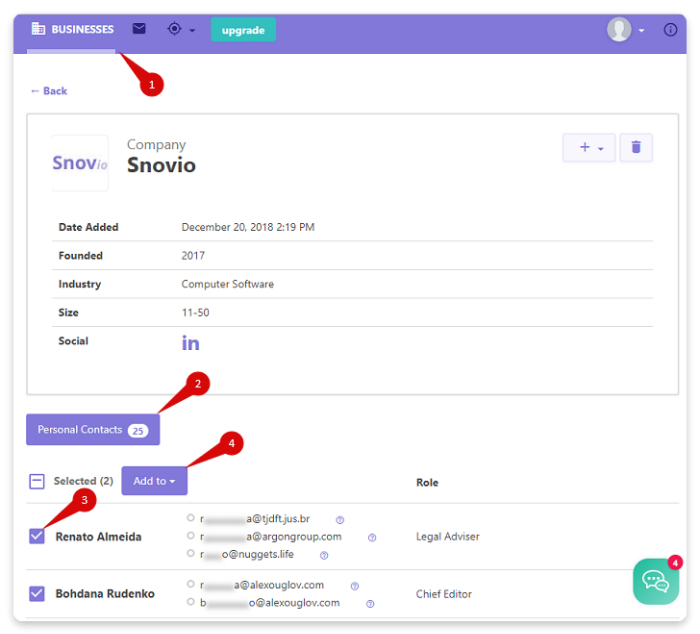The height and width of the screenshot is (634, 700).
Task: Open the live chat widget
Action: click(656, 582)
